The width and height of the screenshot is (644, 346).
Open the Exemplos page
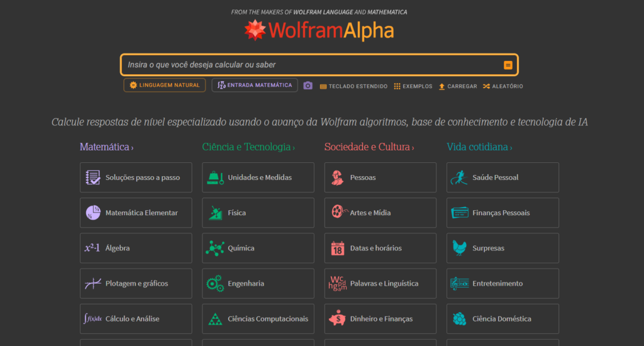(413, 86)
